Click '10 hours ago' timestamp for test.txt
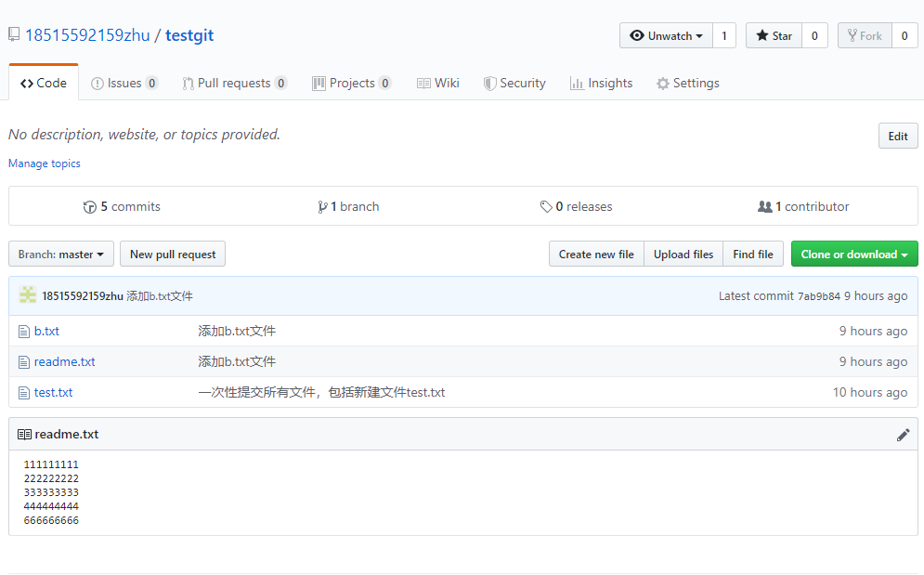The height and width of the screenshot is (575, 924). (x=870, y=393)
